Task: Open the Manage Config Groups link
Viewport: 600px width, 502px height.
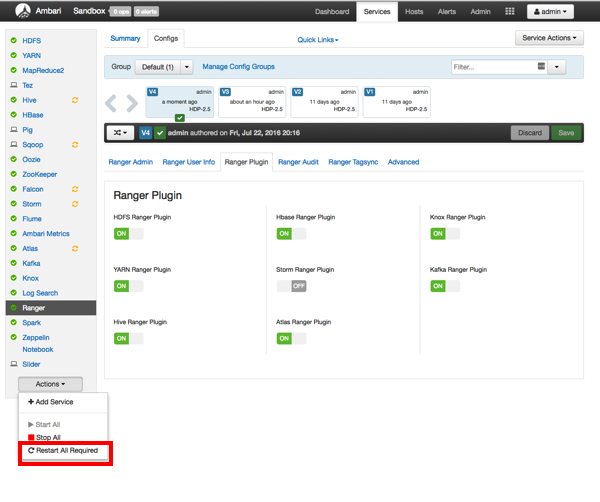Action: 238,67
